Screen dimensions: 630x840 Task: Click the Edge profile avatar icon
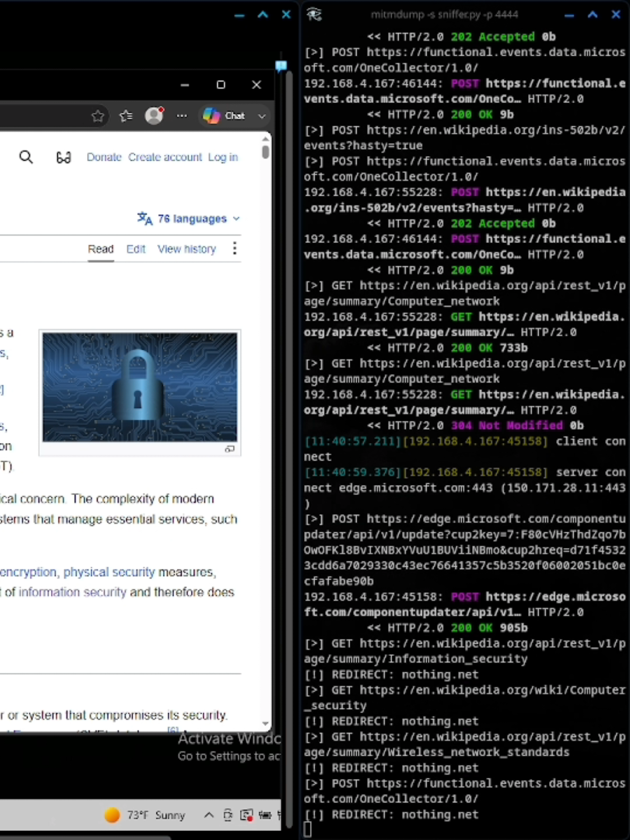154,115
